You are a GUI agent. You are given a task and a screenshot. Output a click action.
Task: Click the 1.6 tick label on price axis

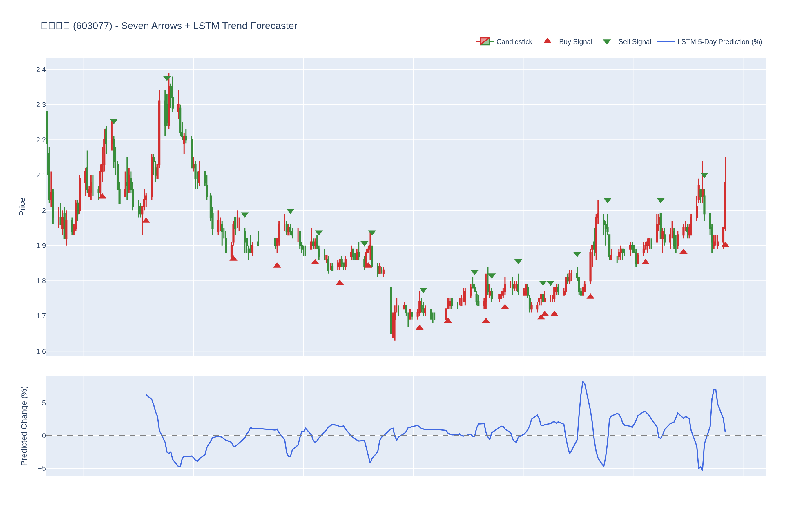[41, 351]
